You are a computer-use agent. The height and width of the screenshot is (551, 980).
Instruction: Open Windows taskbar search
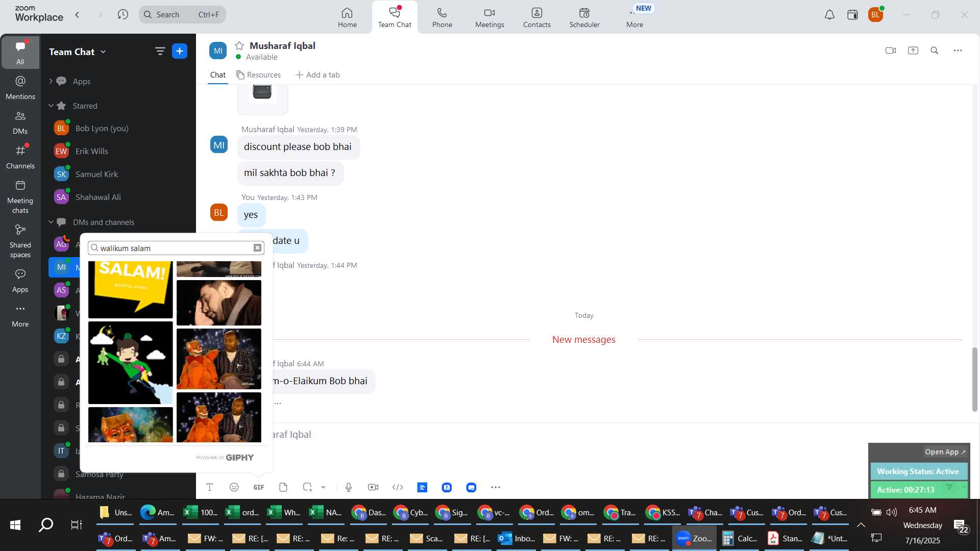[x=46, y=524]
